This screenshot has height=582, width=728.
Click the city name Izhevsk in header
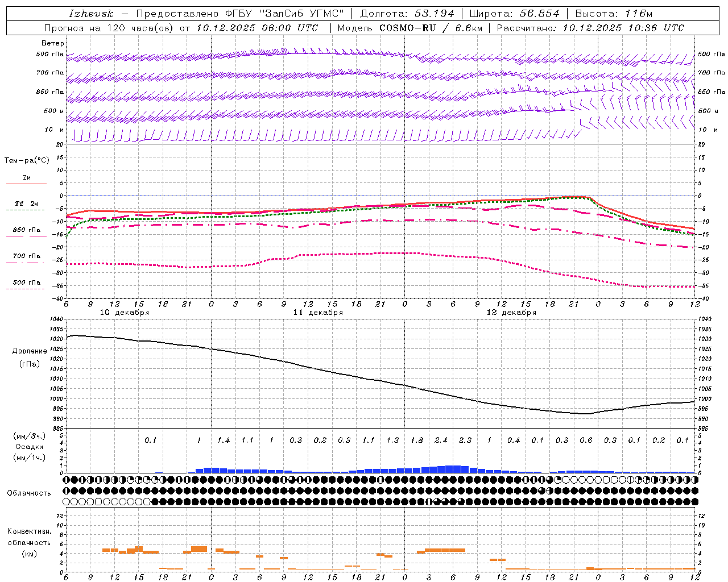(x=91, y=14)
